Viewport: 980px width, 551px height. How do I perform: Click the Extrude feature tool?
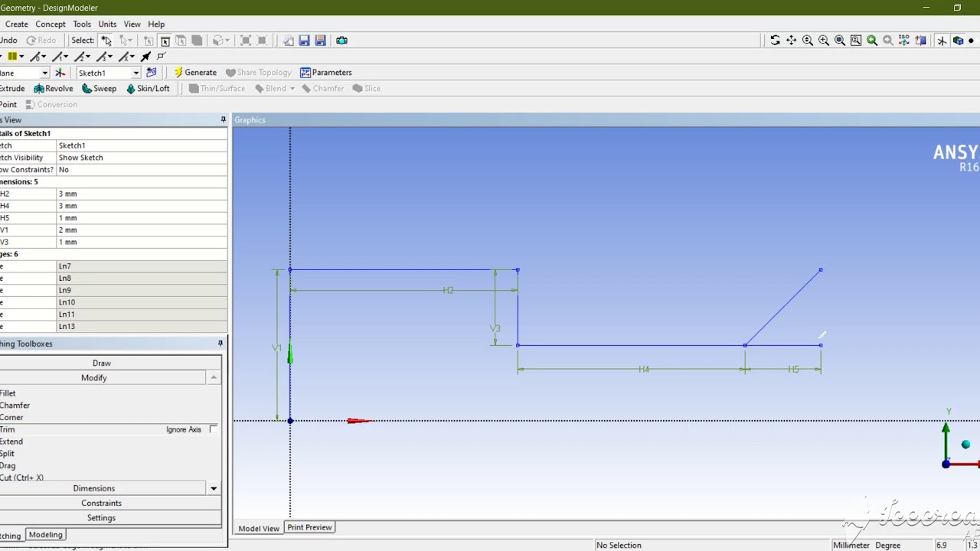coord(11,89)
